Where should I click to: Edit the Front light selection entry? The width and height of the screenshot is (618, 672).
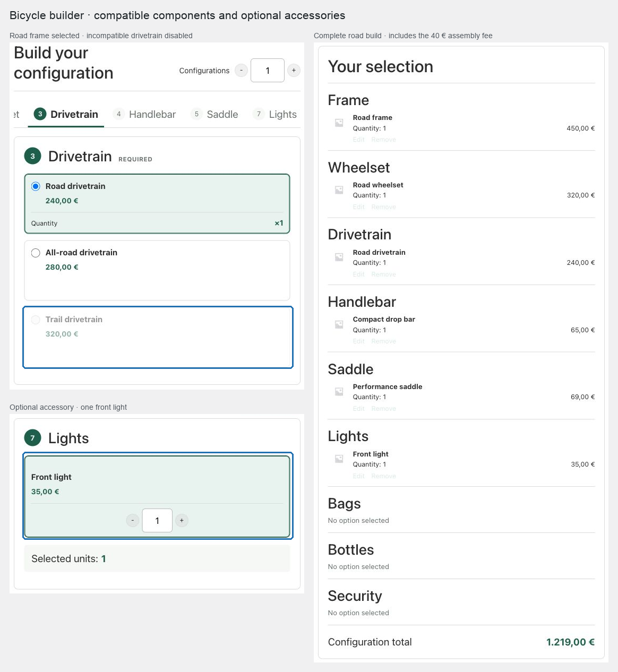pos(359,476)
